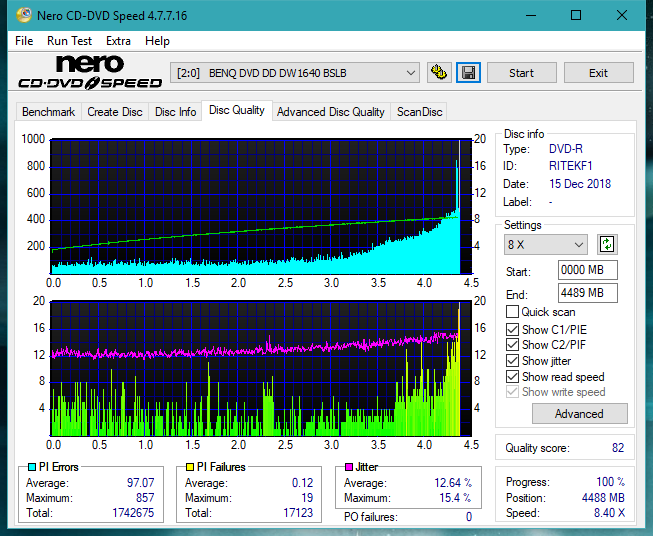The height and width of the screenshot is (536, 653).
Task: Open the BENQ DVD drive selection dropdown
Action: (x=295, y=73)
